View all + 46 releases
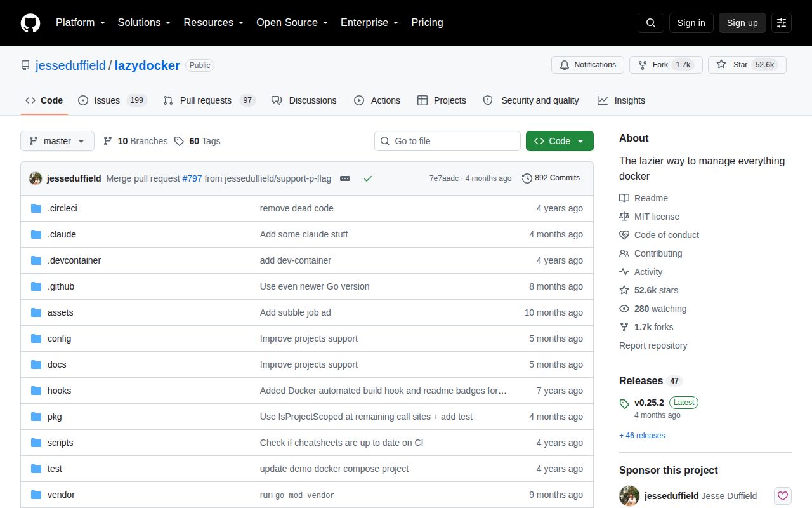Screen dimensions: 812x508 click(x=642, y=436)
